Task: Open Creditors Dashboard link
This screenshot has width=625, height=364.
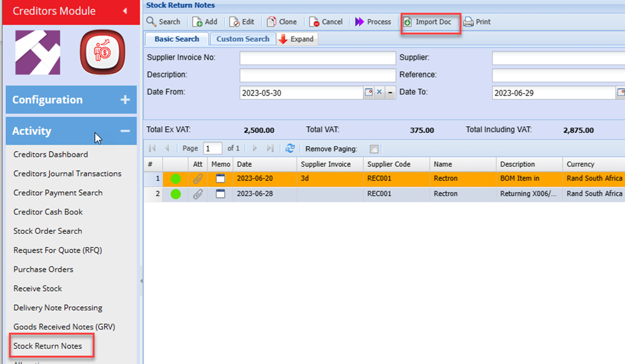Action: click(51, 154)
